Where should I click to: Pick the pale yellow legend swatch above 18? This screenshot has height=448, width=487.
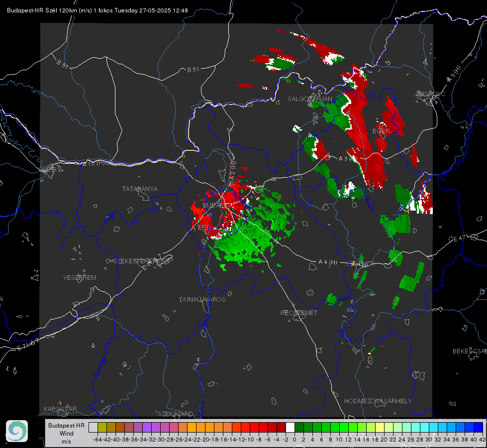pyautogui.click(x=380, y=427)
